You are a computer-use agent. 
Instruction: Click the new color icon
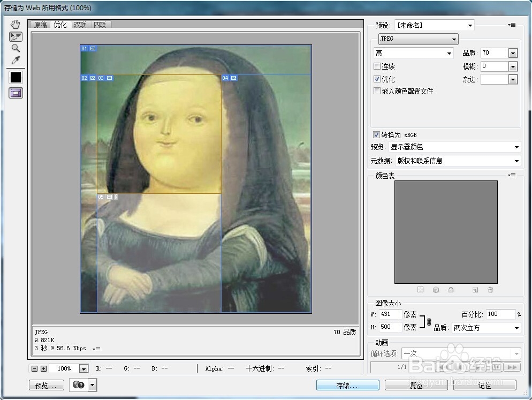(475, 290)
